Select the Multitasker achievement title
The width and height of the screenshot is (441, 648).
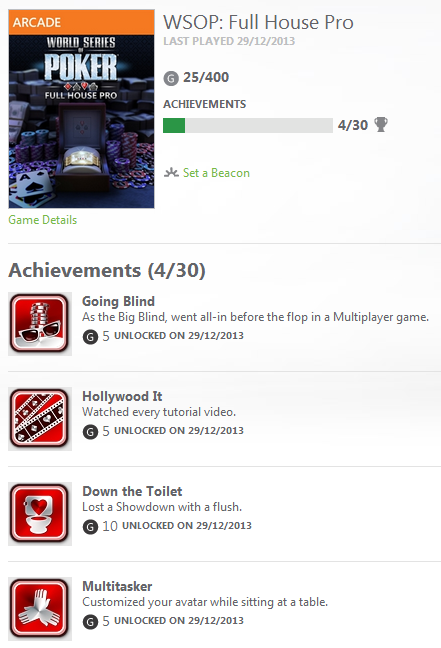(117, 586)
